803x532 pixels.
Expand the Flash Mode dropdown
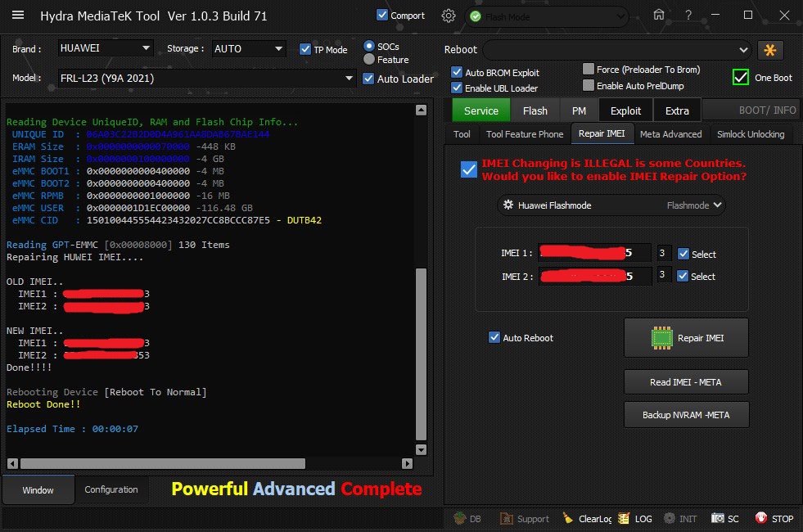pos(547,17)
